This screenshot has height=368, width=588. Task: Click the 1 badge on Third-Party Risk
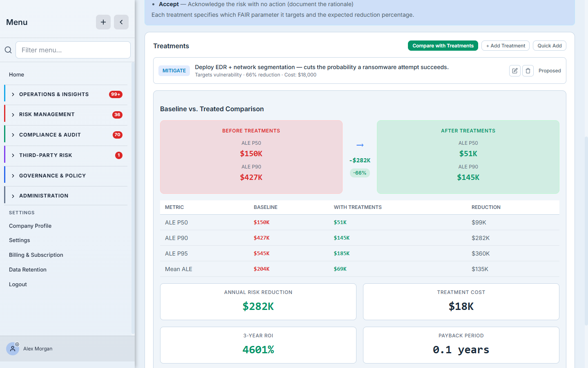(x=118, y=155)
